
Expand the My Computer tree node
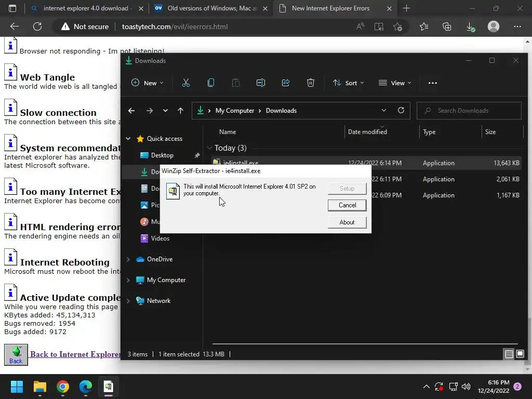tap(128, 280)
